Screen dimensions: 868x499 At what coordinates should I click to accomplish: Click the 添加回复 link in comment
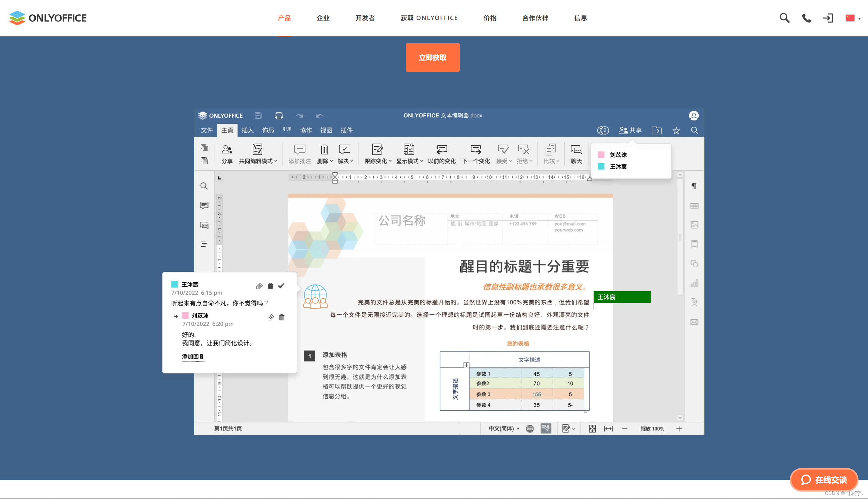coord(193,356)
